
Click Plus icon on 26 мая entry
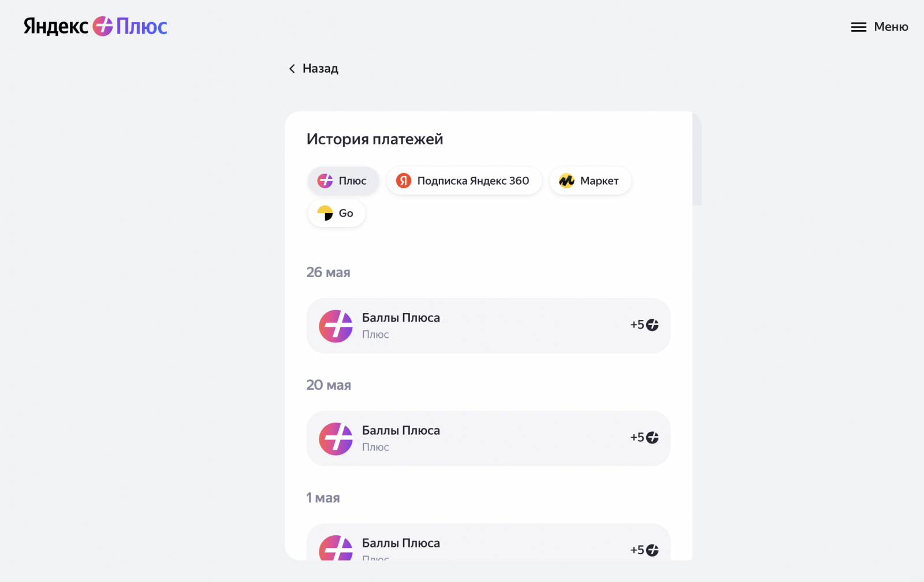[336, 326]
